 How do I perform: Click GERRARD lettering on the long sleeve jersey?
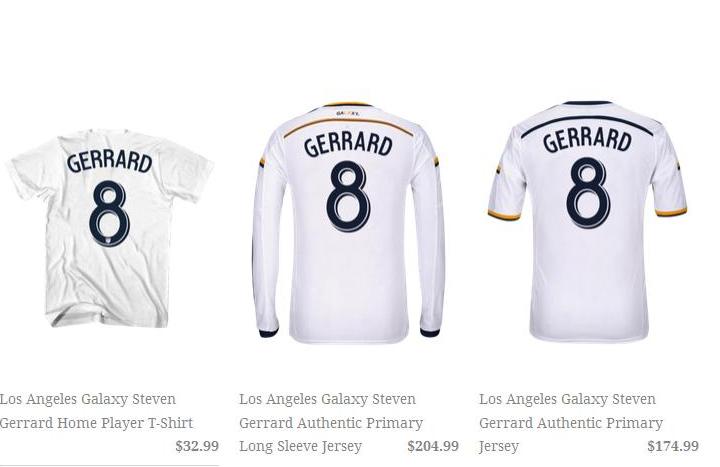coord(348,145)
